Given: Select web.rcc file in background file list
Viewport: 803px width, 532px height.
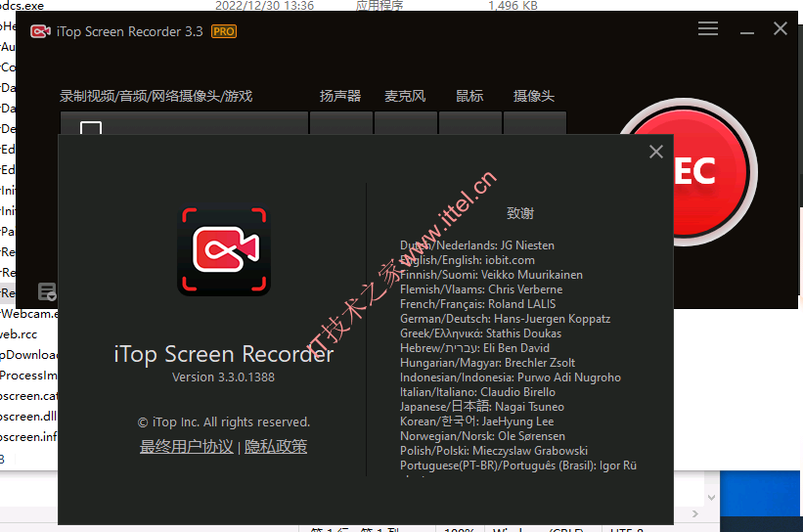Looking at the screenshot, I should [x=19, y=334].
